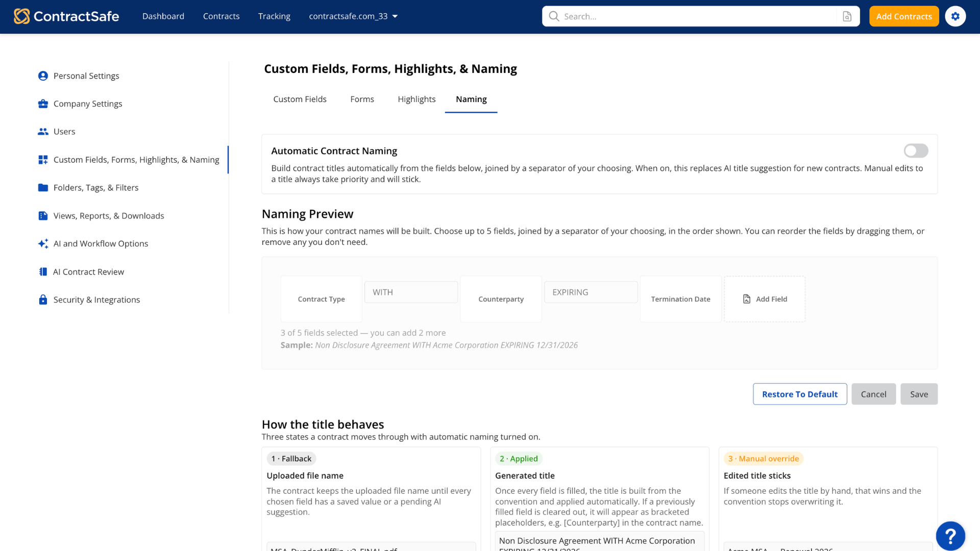Click the Edited title sticks heading
The height and width of the screenshot is (551, 980).
click(x=757, y=475)
